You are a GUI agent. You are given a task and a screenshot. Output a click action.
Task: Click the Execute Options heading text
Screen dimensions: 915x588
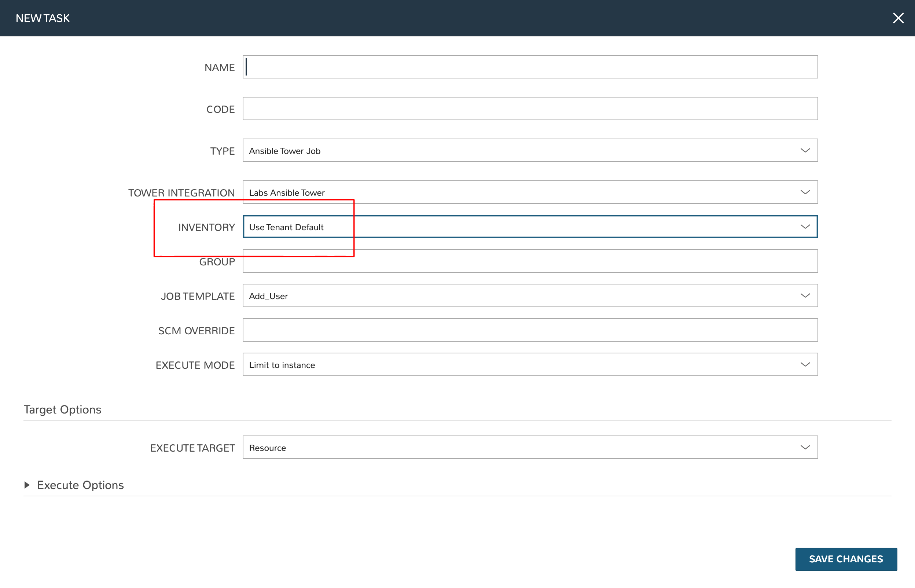point(80,485)
